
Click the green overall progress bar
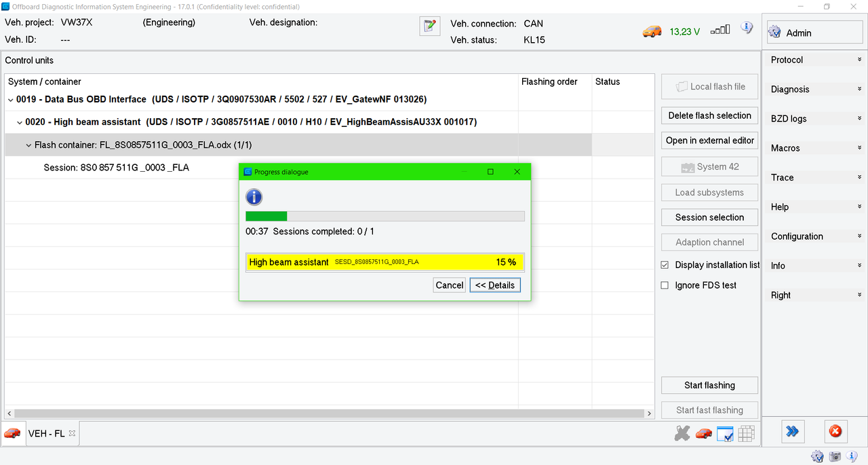[385, 216]
